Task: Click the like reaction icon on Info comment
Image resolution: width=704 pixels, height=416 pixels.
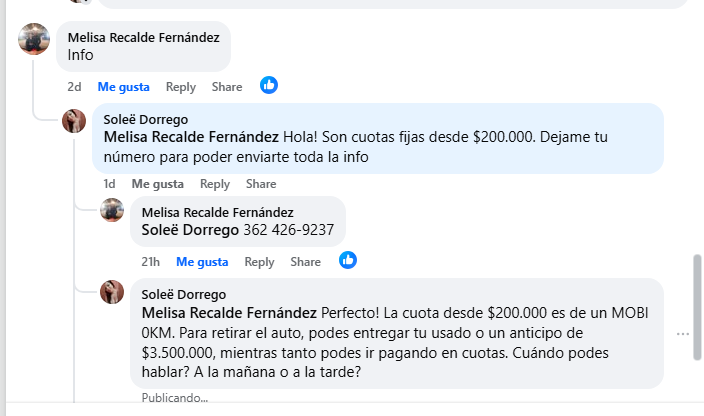Action: [x=269, y=86]
